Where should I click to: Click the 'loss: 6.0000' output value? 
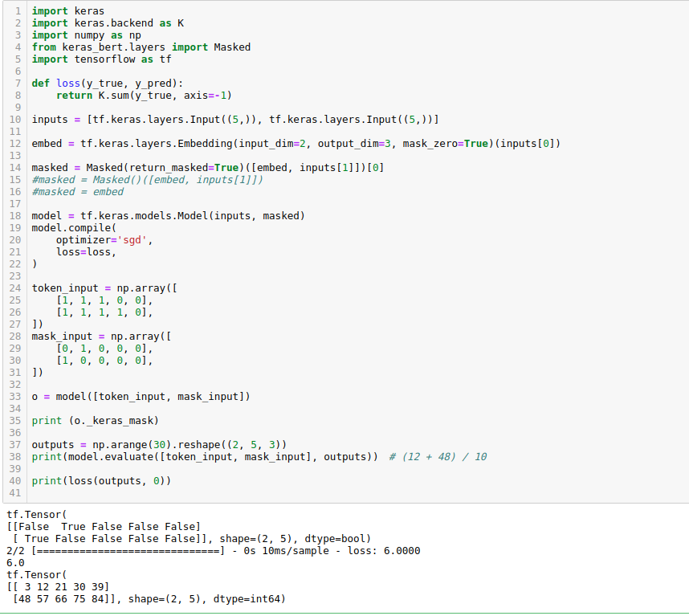[384, 550]
